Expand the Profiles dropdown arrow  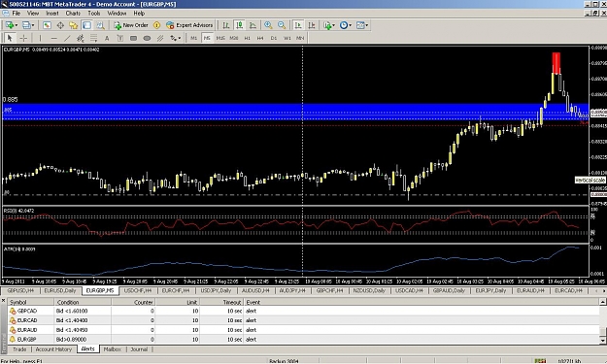33,25
